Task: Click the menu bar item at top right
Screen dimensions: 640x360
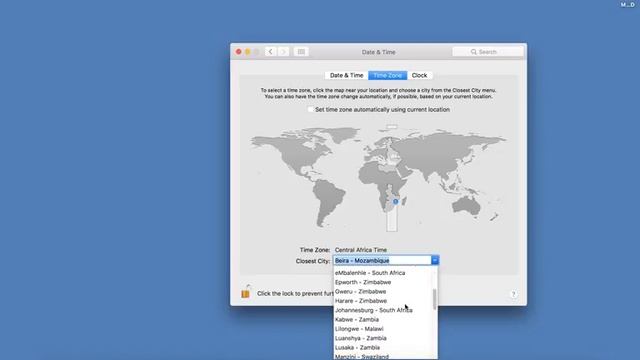Action: click(628, 4)
